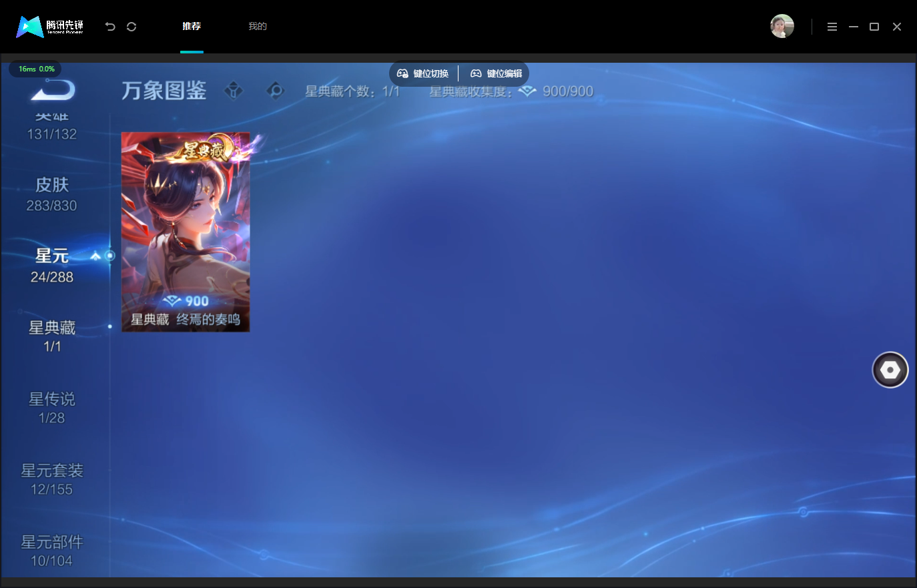Collapse the 星元 category arrow
This screenshot has width=917, height=588.
tap(95, 256)
